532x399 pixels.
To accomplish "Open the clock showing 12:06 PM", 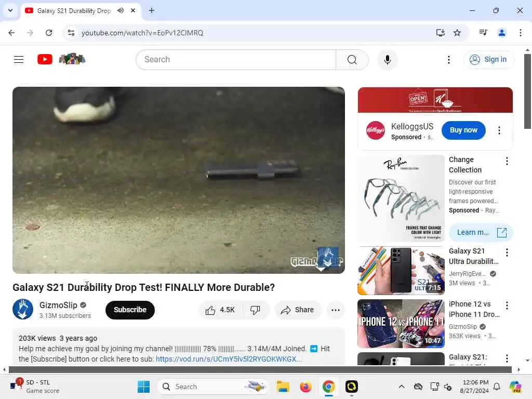I will click(x=475, y=387).
